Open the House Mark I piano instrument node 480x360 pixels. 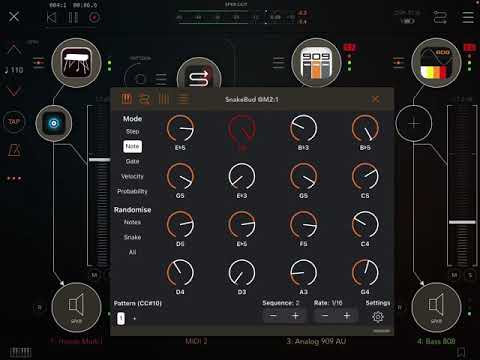[x=76, y=63]
